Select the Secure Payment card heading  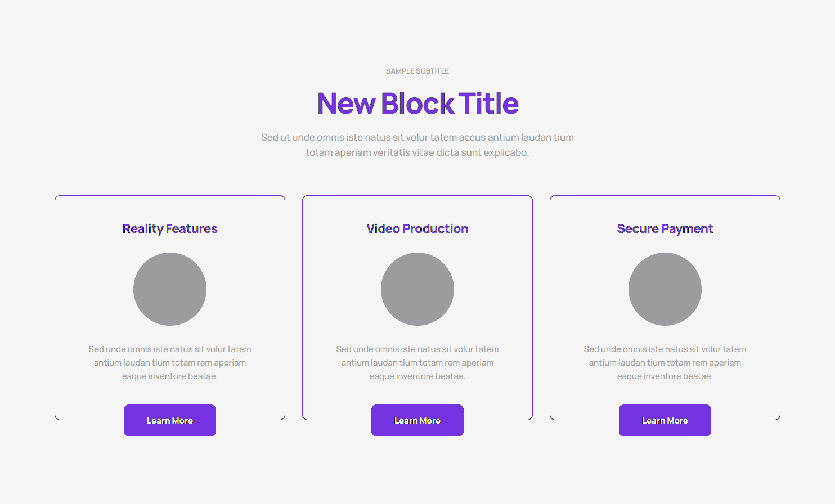coord(665,228)
